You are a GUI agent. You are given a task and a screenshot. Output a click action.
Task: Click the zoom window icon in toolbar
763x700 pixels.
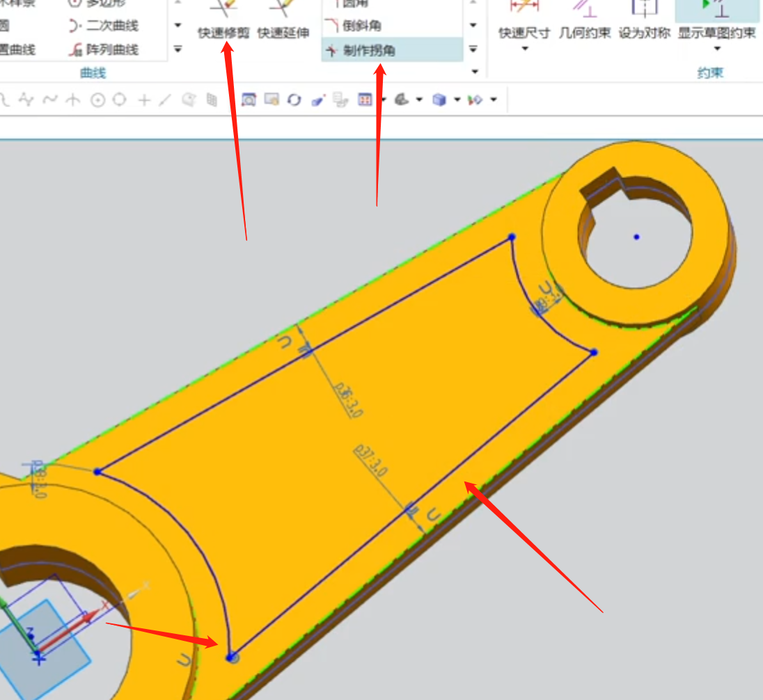point(272,100)
